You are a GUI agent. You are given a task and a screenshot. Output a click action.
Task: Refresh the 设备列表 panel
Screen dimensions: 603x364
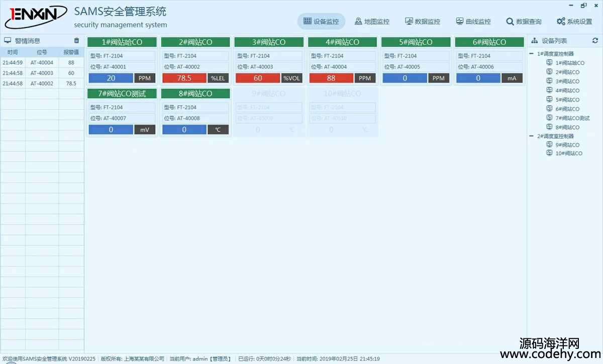[595, 41]
